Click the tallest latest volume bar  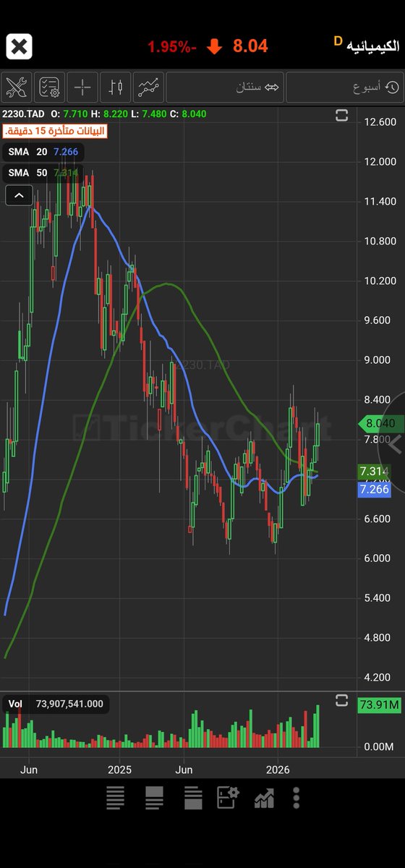tap(317, 726)
